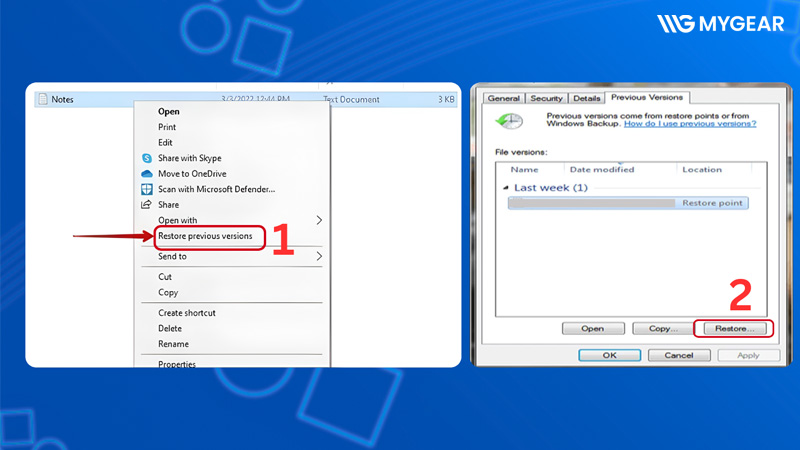Image resolution: width=800 pixels, height=450 pixels.
Task: Open the Details tab
Action: (586, 98)
